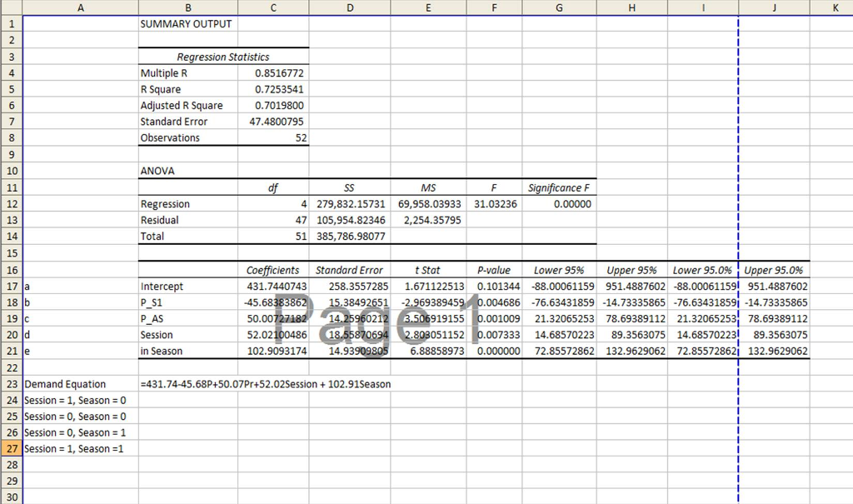Image resolution: width=853 pixels, height=504 pixels.
Task: Select the Intercept coefficient 431.7440743
Action: click(273, 286)
